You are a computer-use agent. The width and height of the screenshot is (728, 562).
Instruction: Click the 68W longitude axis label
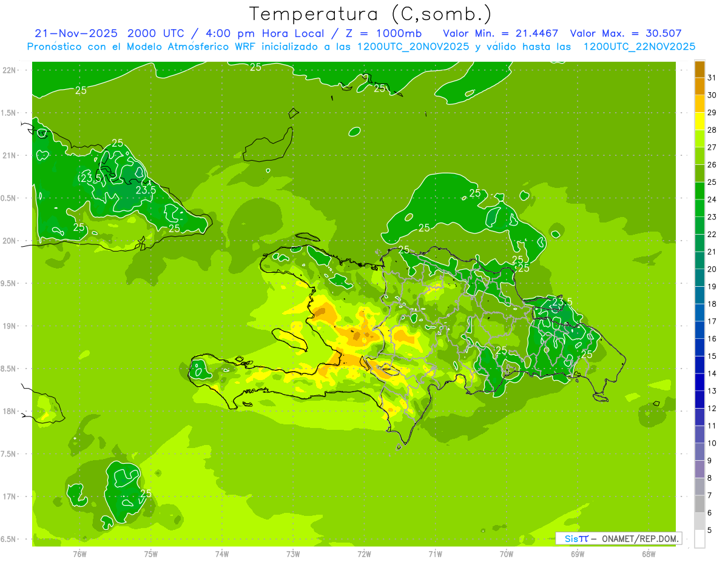pyautogui.click(x=648, y=554)
